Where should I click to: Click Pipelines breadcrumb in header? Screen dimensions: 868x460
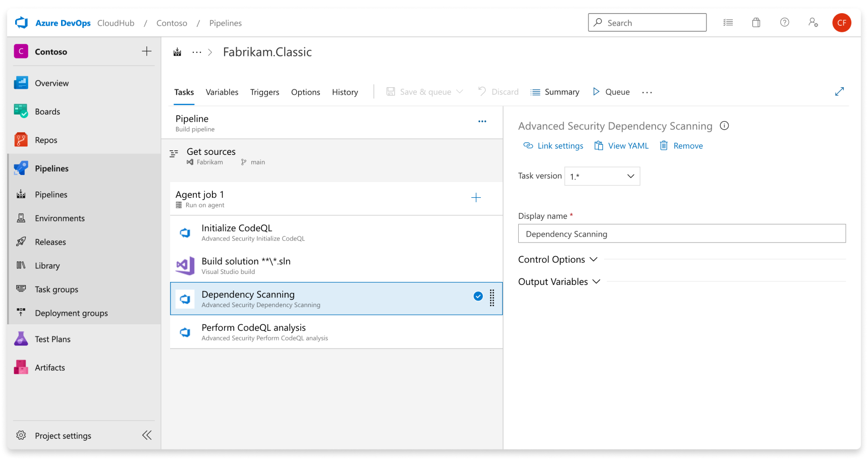pyautogui.click(x=225, y=23)
